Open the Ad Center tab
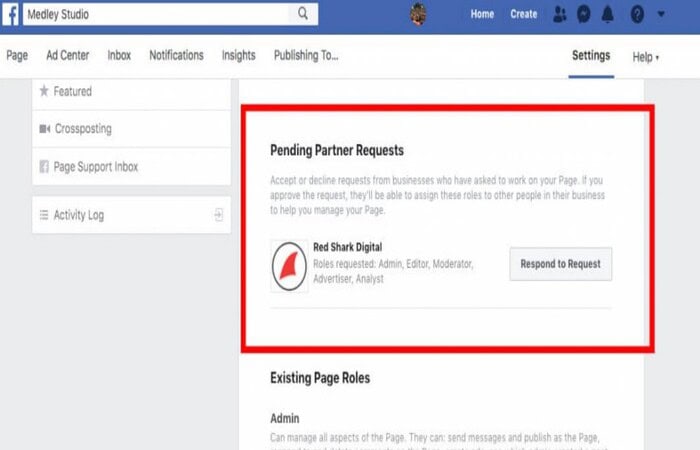 click(67, 55)
